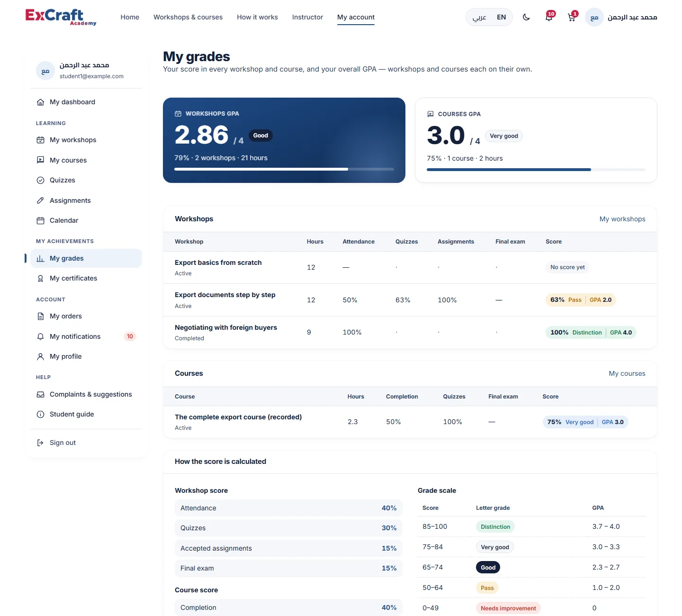Click the Student guide info icon
Viewport: 682px width, 616px height.
point(41,415)
